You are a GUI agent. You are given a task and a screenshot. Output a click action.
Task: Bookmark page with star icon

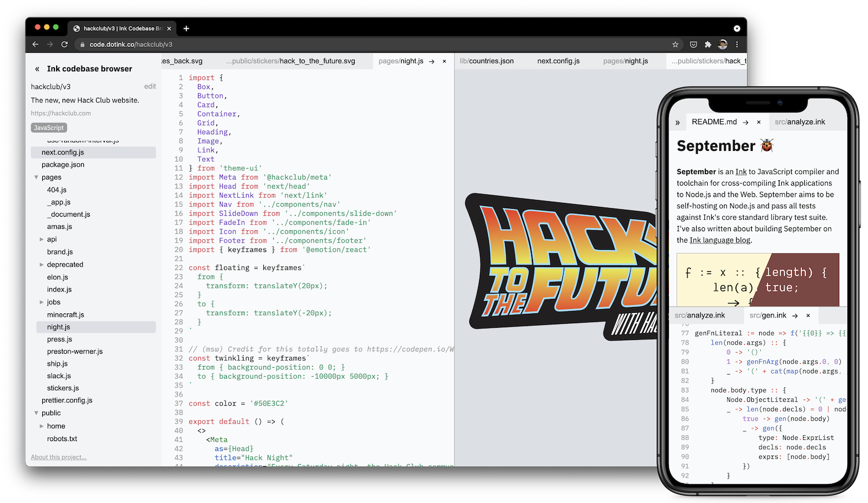pos(675,45)
